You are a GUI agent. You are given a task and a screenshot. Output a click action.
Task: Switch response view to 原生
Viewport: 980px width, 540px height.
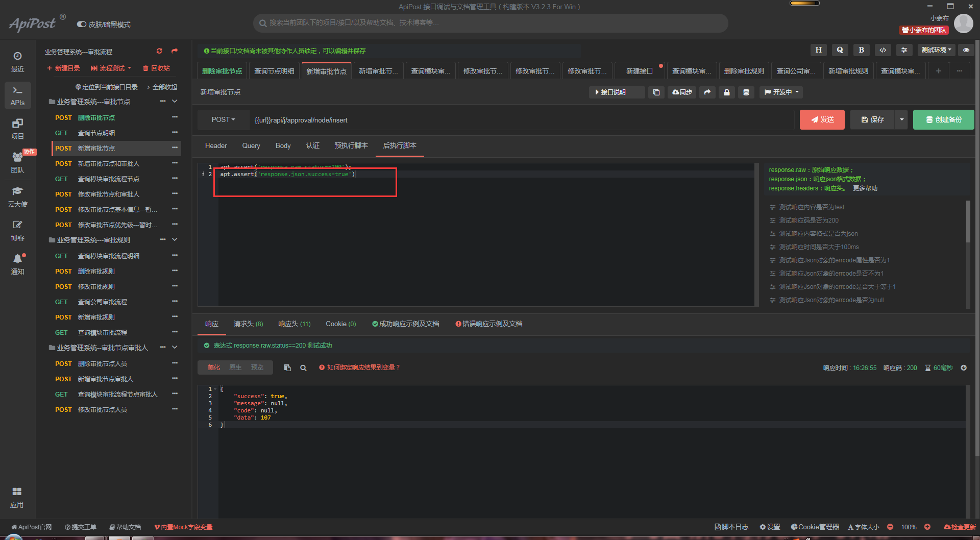click(235, 367)
